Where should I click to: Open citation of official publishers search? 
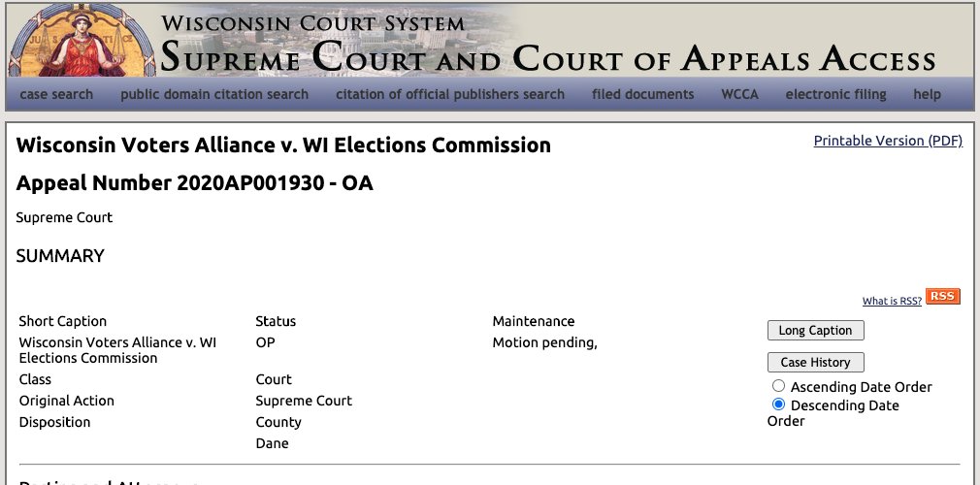click(450, 94)
